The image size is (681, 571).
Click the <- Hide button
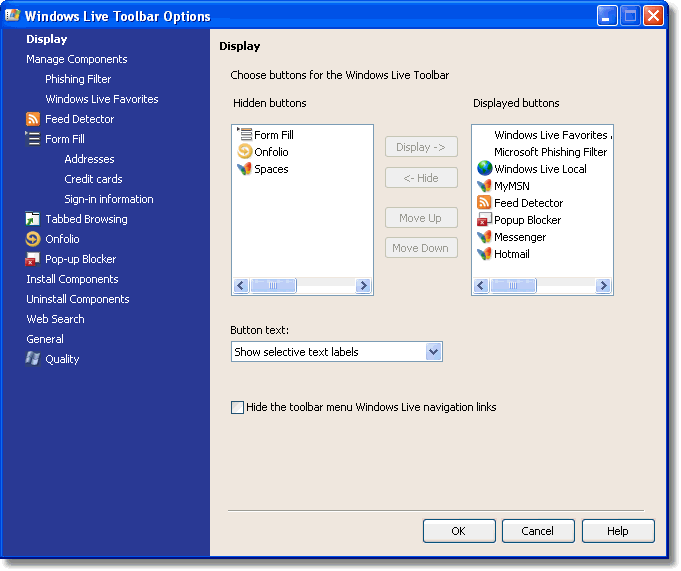pyautogui.click(x=421, y=178)
